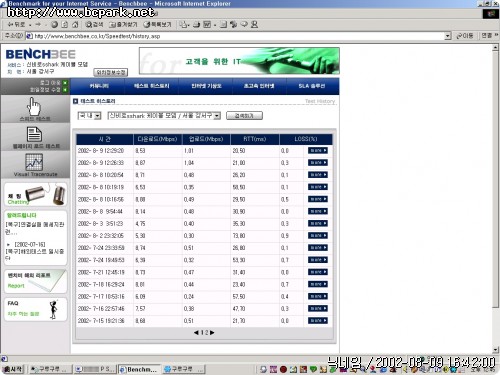Viewport: 500px width, 375px height.
Task: Click the 다운로드(Mbps) column header
Action: [157, 139]
